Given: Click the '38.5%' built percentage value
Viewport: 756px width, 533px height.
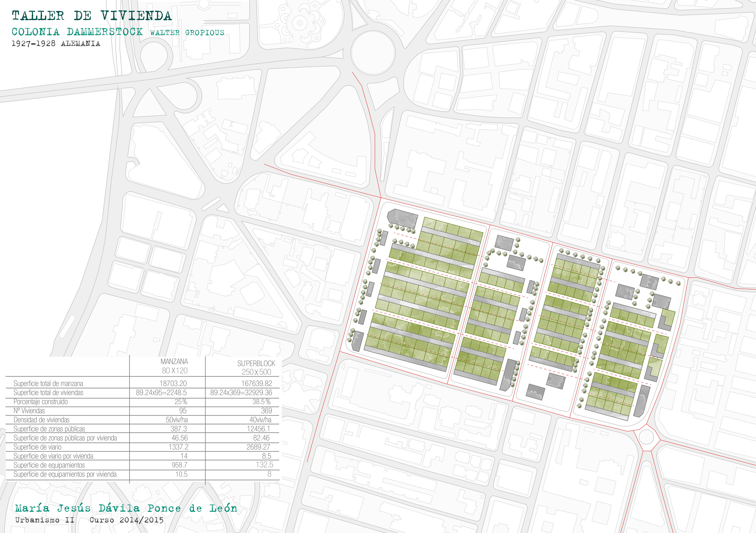Looking at the screenshot, I should [262, 402].
